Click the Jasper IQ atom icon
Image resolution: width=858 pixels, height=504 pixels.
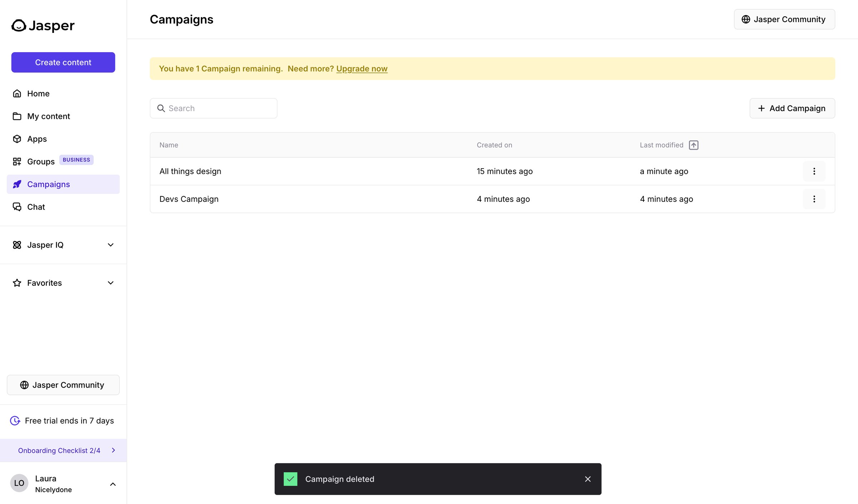[x=17, y=245]
